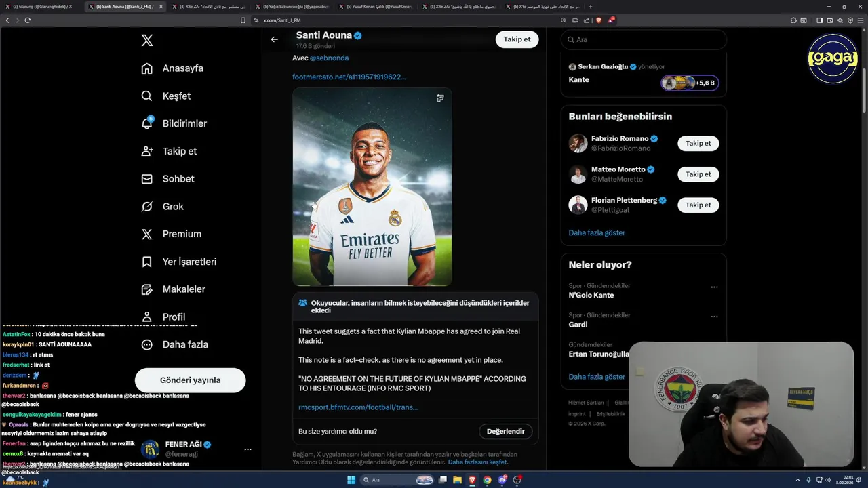Image resolution: width=868 pixels, height=488 pixels.
Task: Click the X logo in the sidebar
Action: pos(147,41)
